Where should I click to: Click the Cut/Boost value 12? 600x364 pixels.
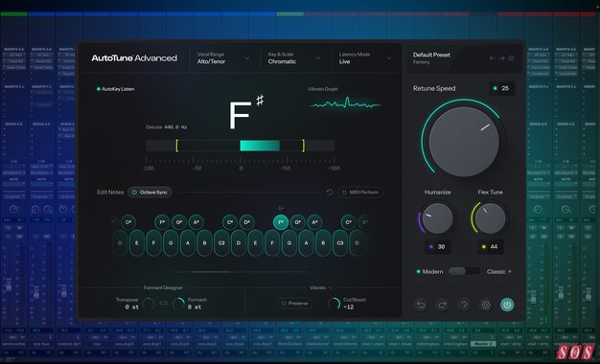(x=349, y=307)
